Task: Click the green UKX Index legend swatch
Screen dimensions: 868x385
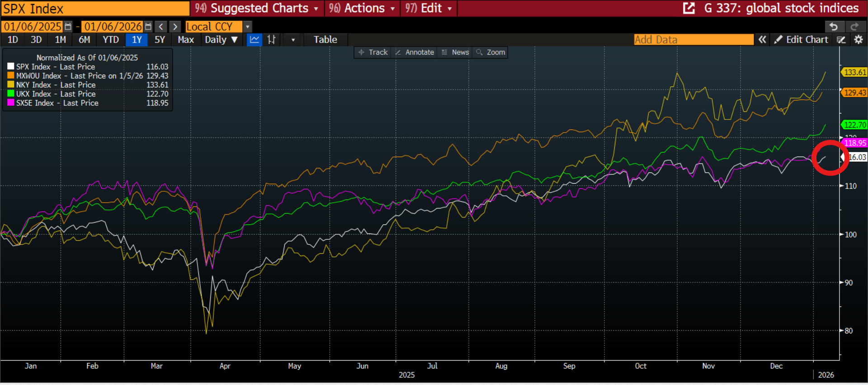Action: point(11,94)
